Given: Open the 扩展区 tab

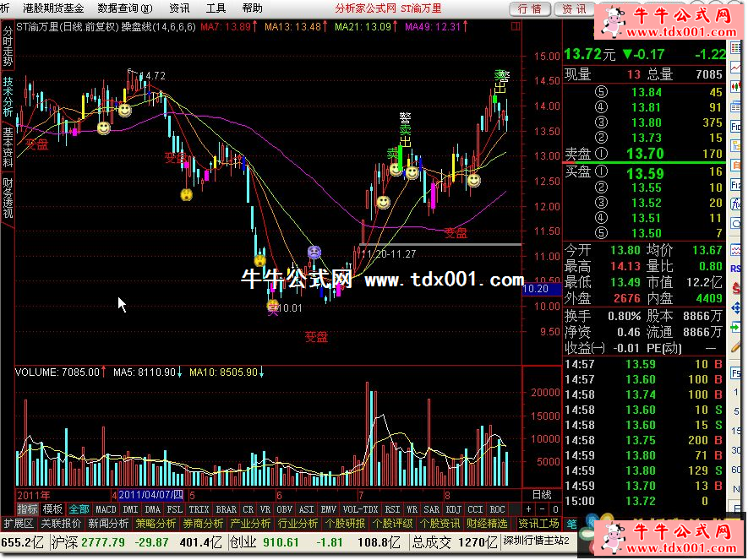Looking at the screenshot, I should [18, 525].
